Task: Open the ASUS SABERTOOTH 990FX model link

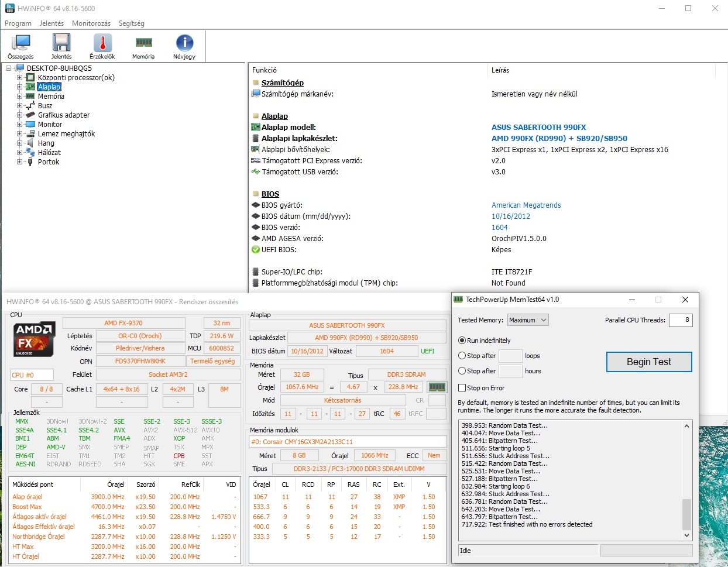Action: (x=538, y=127)
